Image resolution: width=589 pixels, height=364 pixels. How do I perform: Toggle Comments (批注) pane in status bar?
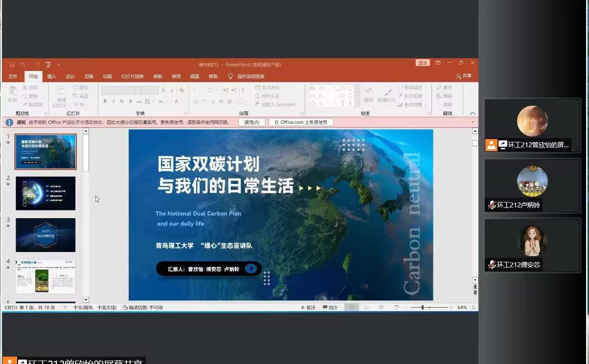pyautogui.click(x=330, y=307)
